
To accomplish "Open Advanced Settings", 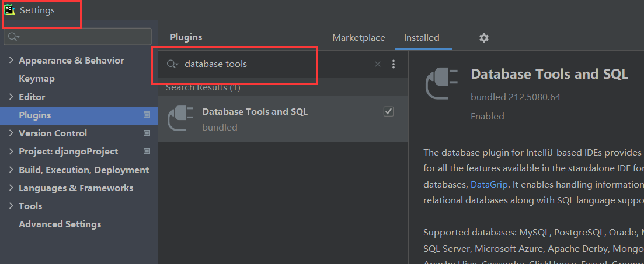I will 60,224.
